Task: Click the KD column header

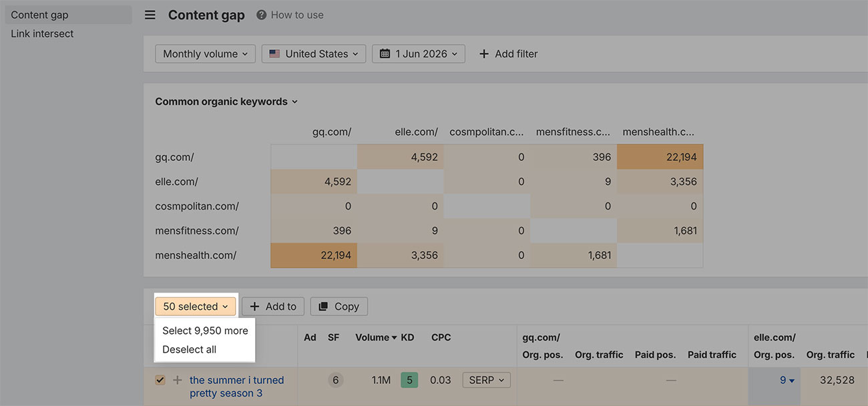Action: tap(407, 337)
